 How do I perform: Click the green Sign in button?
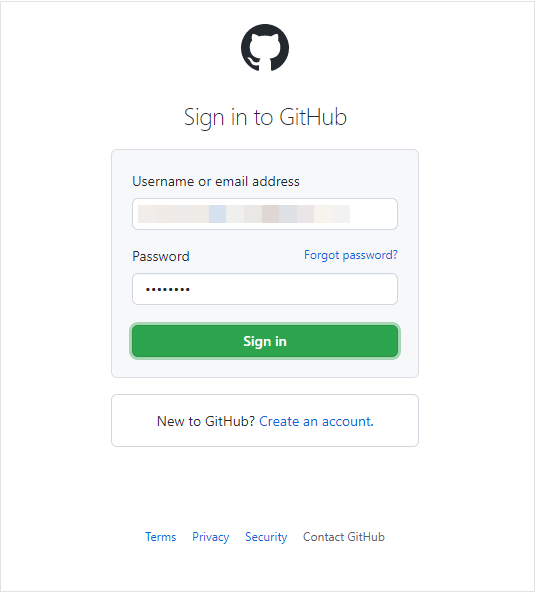click(x=265, y=341)
